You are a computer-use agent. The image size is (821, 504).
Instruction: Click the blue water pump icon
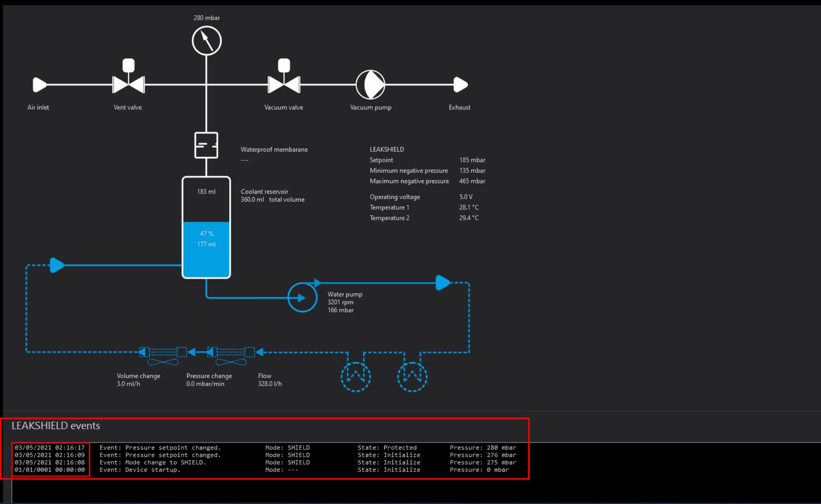click(x=302, y=298)
